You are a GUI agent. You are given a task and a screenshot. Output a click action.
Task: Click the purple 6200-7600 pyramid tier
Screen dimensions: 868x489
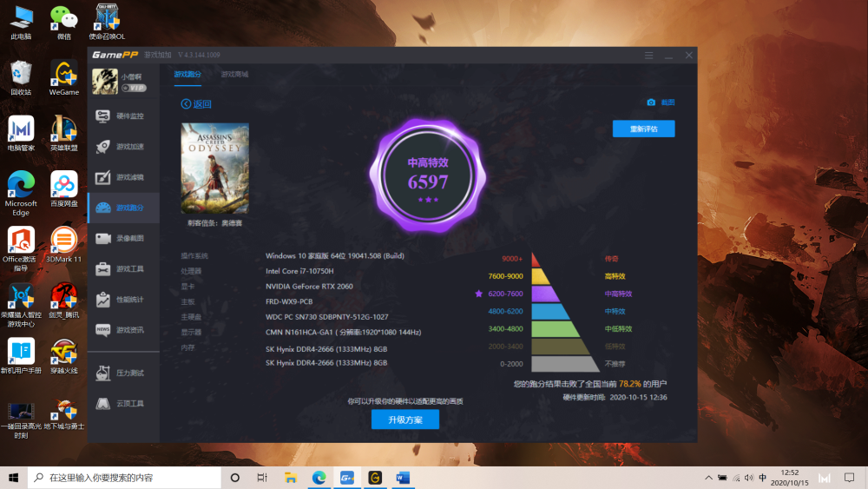(545, 294)
